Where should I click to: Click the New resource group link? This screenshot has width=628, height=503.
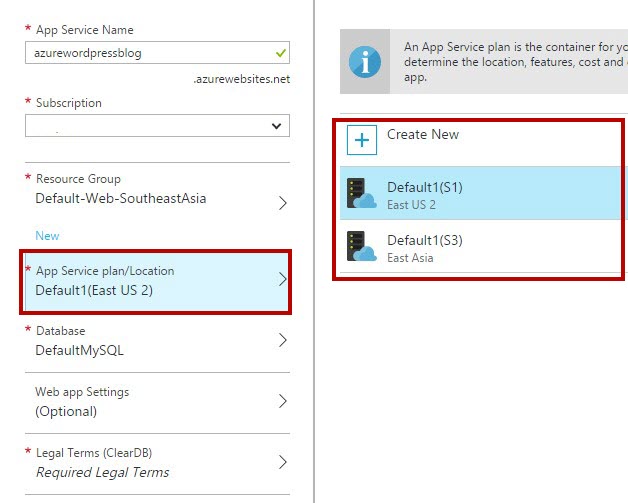[47, 235]
